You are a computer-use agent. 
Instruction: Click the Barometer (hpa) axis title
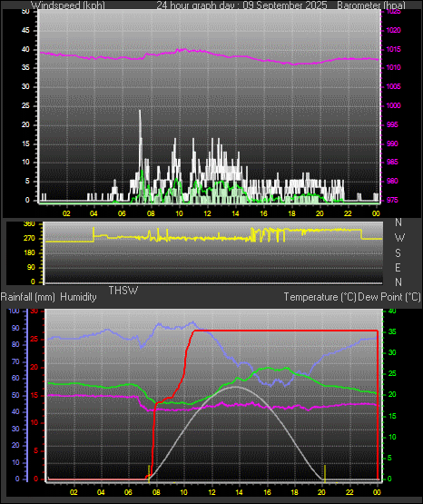(371, 5)
